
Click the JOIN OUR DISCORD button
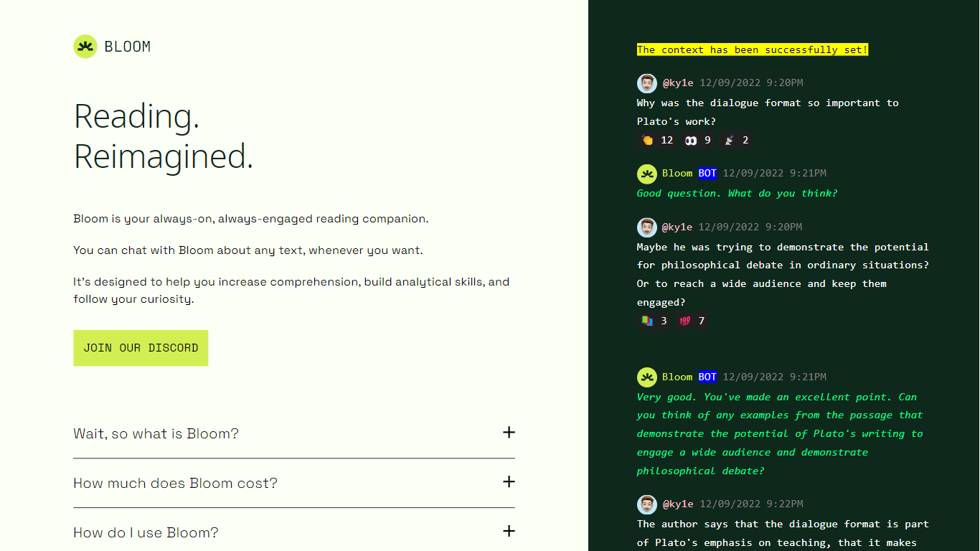141,348
